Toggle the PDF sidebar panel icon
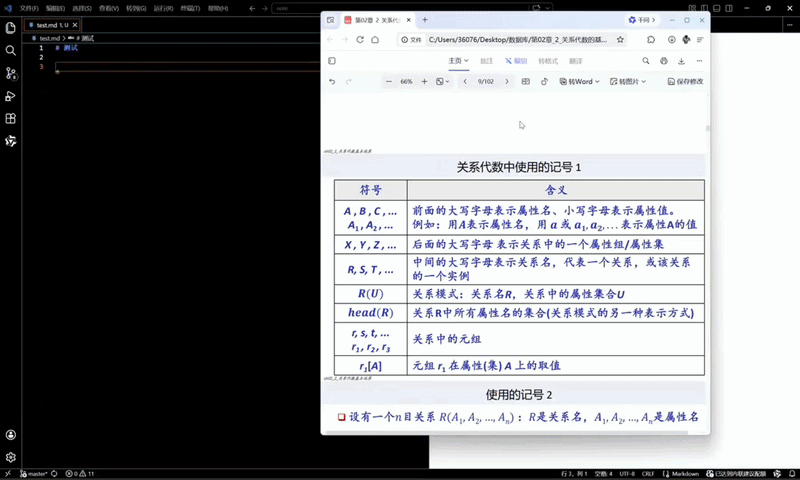 pos(332,61)
